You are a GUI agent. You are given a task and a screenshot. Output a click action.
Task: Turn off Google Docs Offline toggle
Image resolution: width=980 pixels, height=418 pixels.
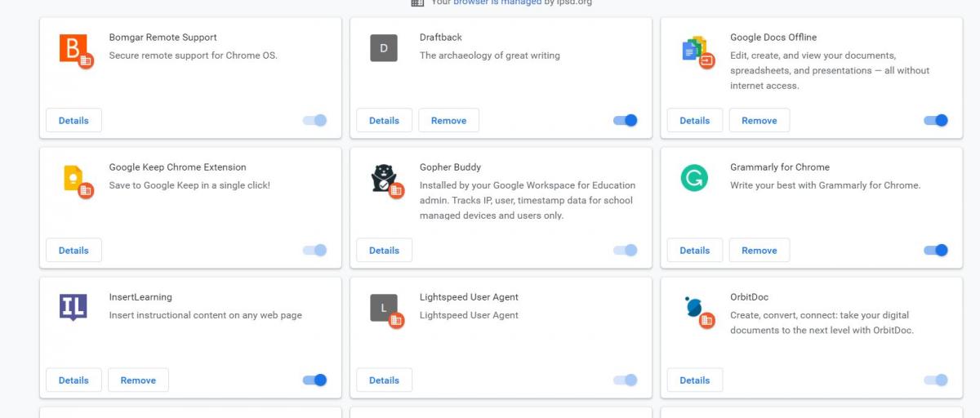click(936, 120)
